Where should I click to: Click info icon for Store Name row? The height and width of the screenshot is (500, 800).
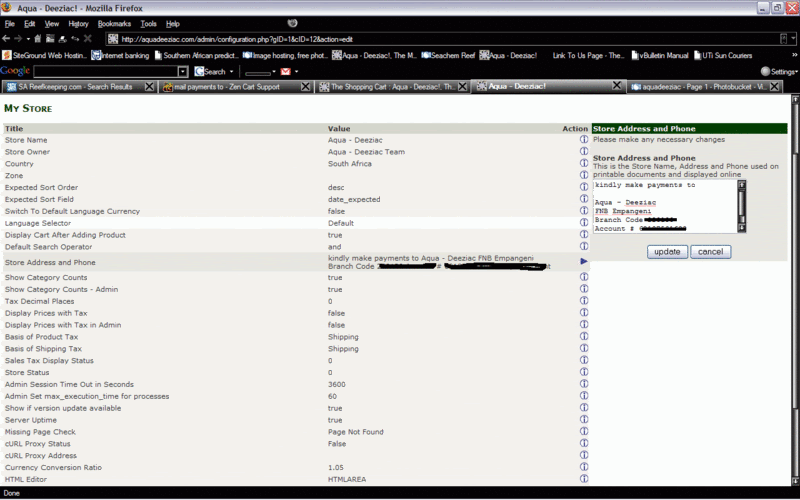584,139
